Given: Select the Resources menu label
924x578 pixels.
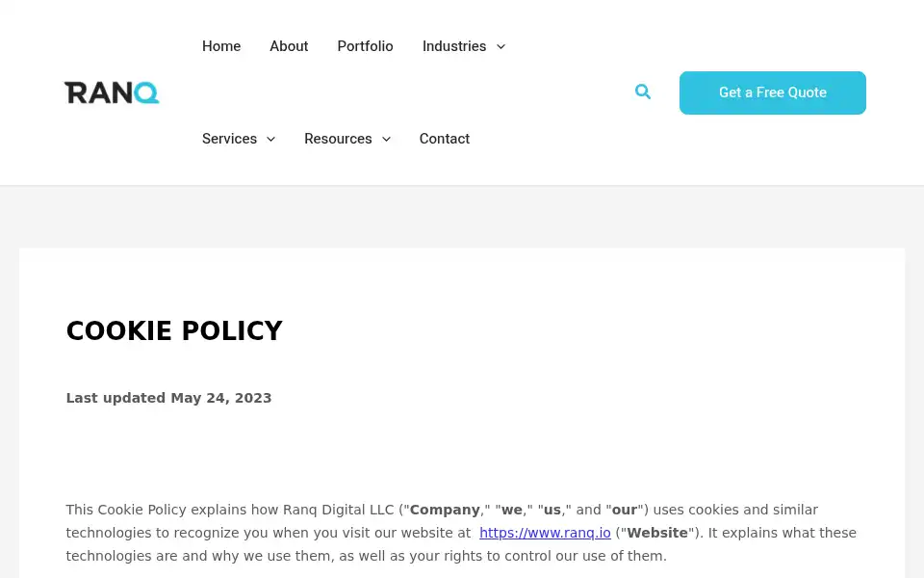Looking at the screenshot, I should pos(338,139).
